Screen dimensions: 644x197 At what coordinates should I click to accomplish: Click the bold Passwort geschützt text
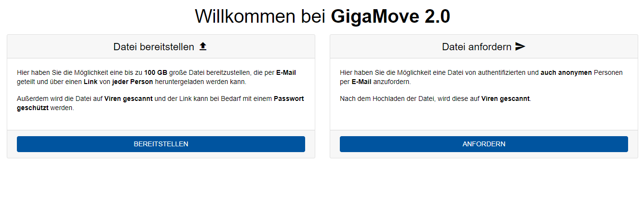click(288, 98)
